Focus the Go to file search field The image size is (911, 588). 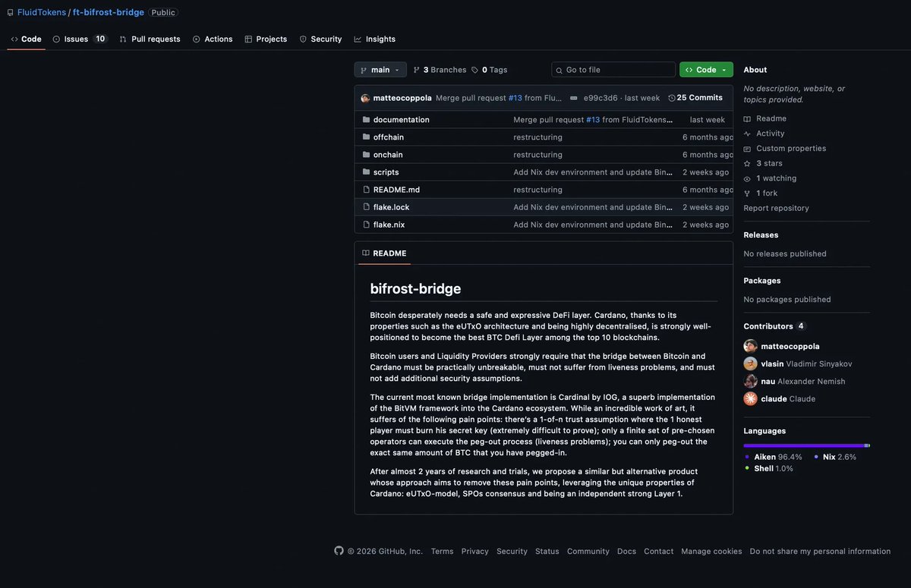(x=613, y=70)
